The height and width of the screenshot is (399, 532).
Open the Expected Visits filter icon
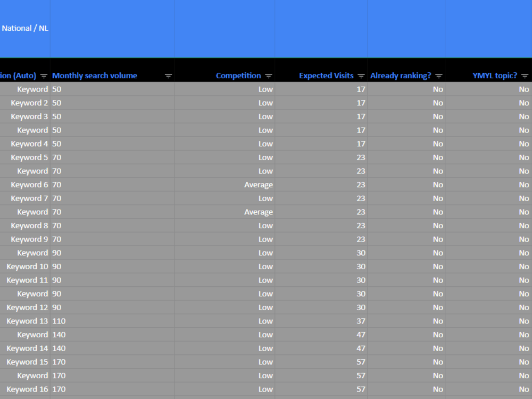tap(361, 76)
